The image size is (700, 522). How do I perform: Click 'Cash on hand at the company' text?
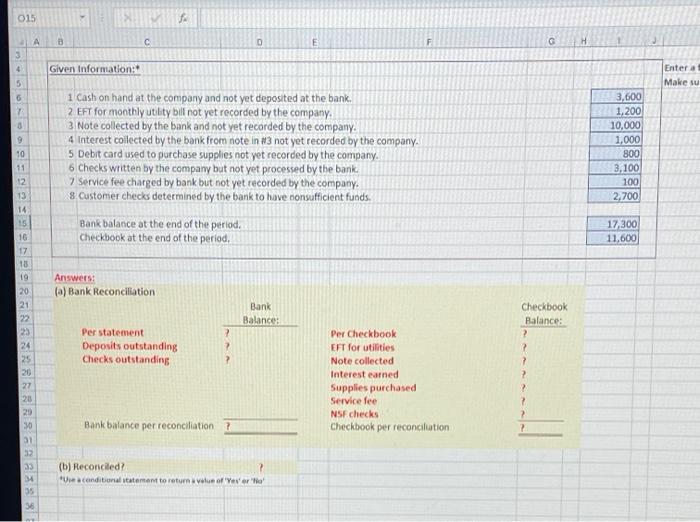213,98
